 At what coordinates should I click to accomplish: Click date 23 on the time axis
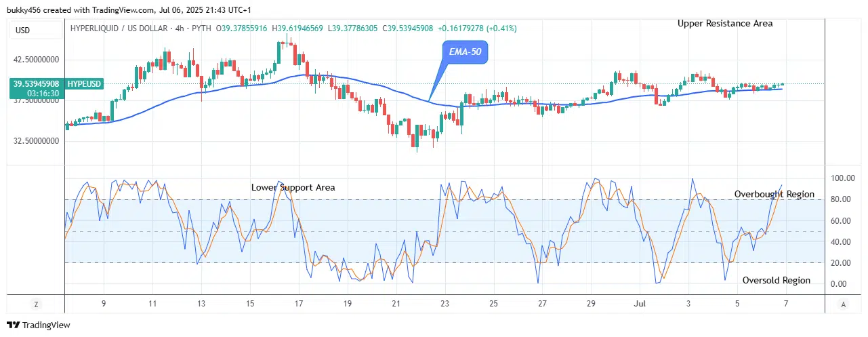pos(445,304)
